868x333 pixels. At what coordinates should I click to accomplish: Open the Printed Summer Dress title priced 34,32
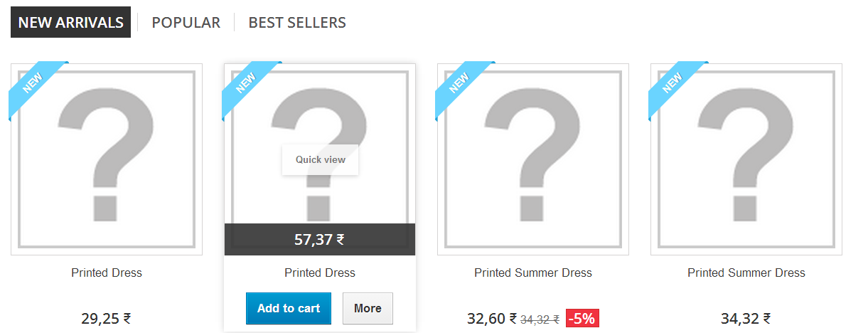point(746,273)
